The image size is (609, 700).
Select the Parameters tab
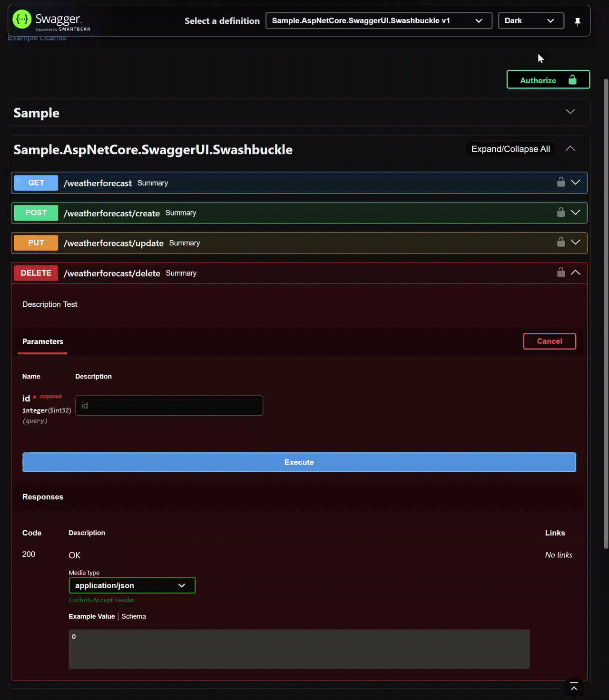[43, 341]
